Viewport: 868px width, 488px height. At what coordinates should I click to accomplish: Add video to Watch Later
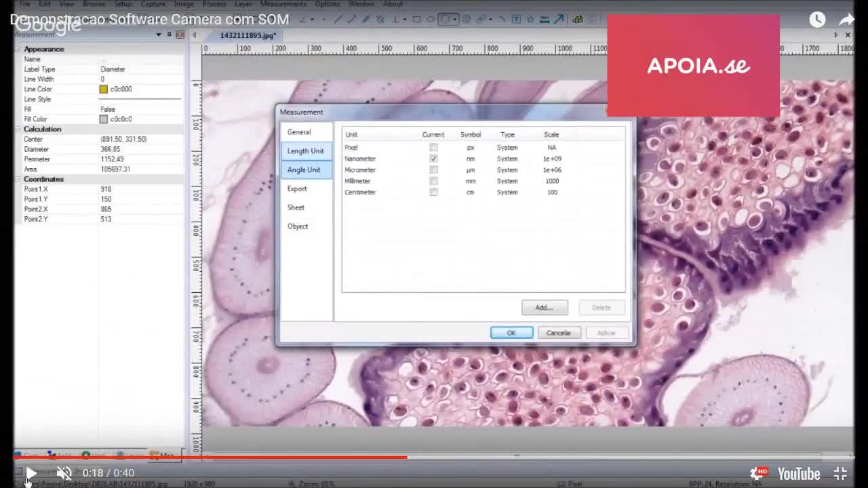[817, 20]
